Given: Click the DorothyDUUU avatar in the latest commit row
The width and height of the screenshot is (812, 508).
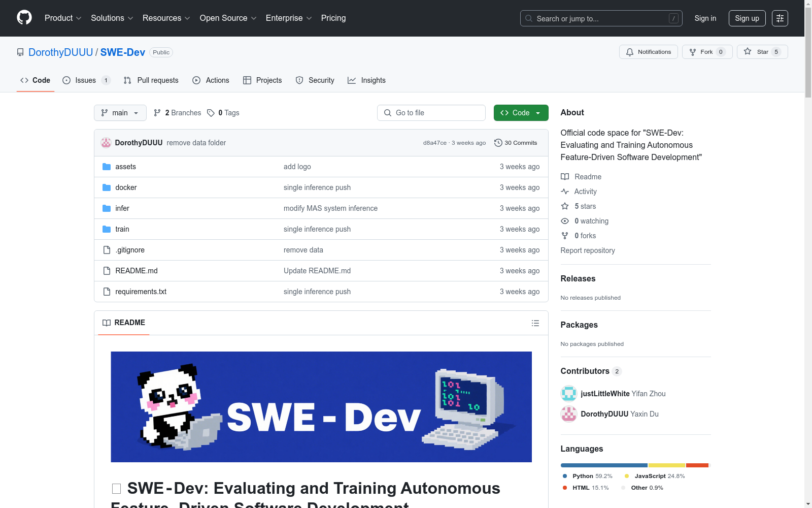Looking at the screenshot, I should pyautogui.click(x=106, y=143).
